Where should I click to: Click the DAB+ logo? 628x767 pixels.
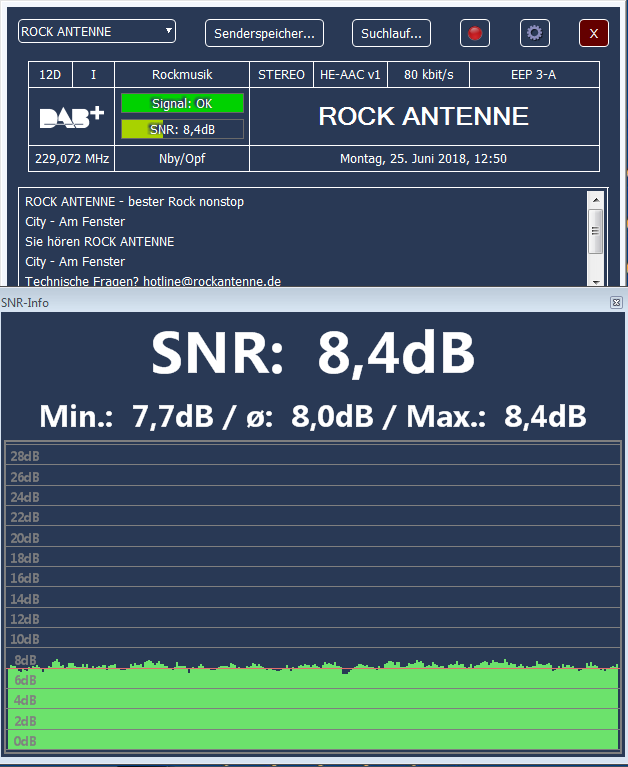tap(72, 117)
